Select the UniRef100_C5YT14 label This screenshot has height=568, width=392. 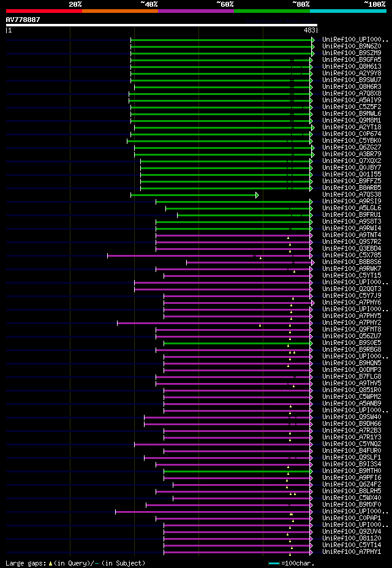(x=352, y=545)
